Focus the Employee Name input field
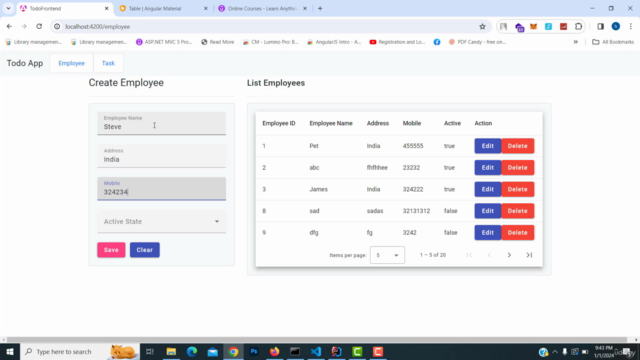 [161, 123]
